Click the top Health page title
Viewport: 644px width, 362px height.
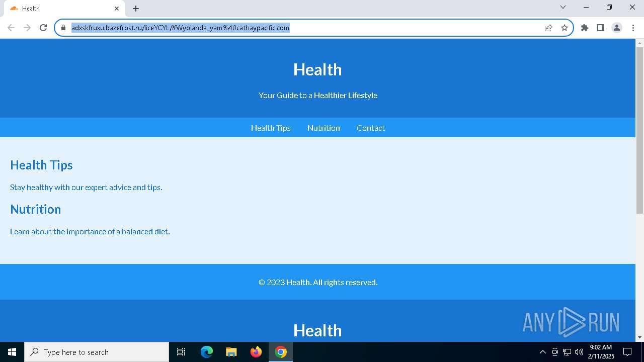(x=317, y=69)
